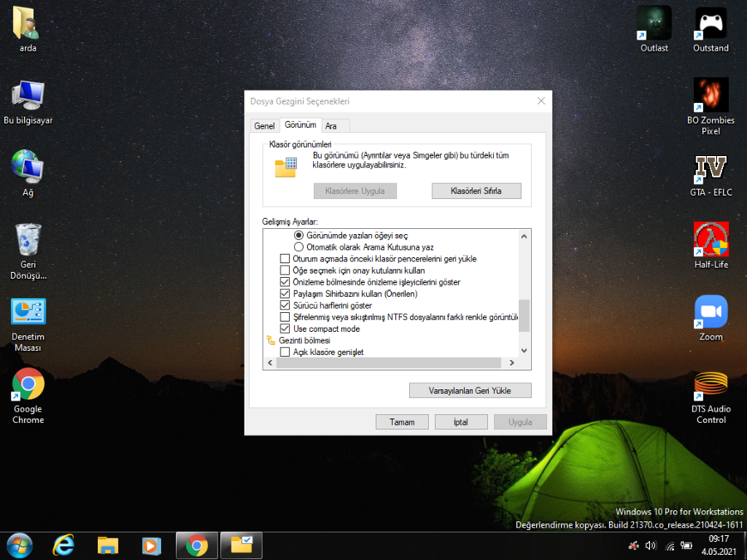The image size is (747, 560).
Task: Click the Klasörleri Sıfırla button
Action: point(476,191)
